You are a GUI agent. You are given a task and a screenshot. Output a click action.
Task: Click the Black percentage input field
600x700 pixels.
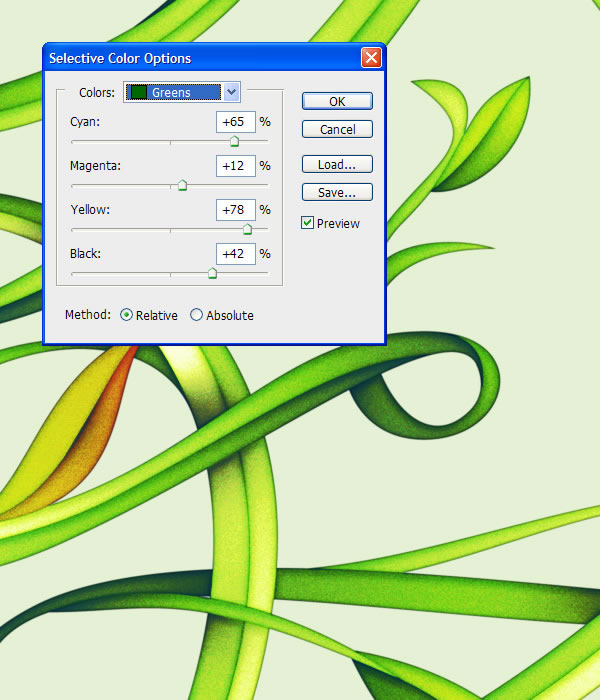236,254
